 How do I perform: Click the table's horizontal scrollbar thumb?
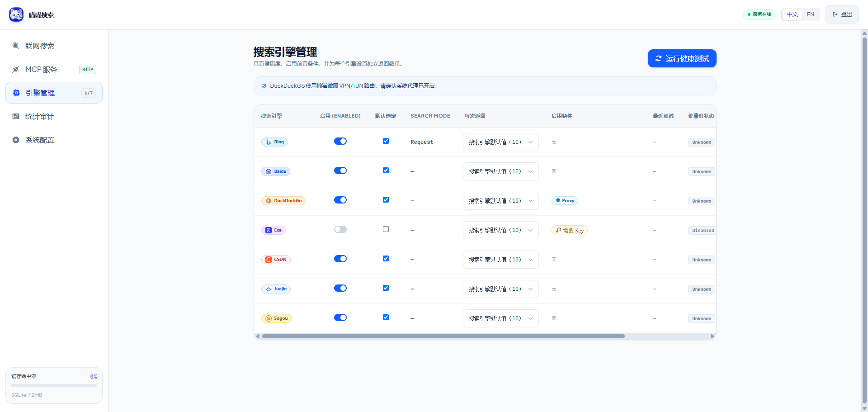[443, 336]
